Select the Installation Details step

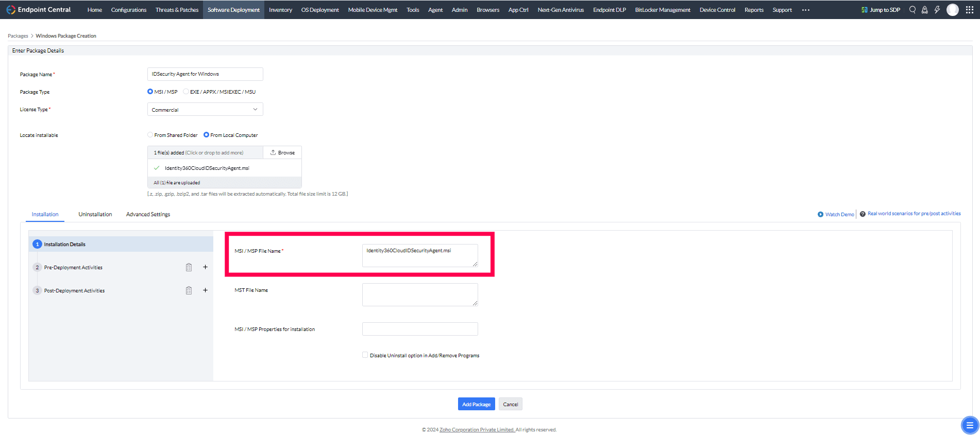121,244
